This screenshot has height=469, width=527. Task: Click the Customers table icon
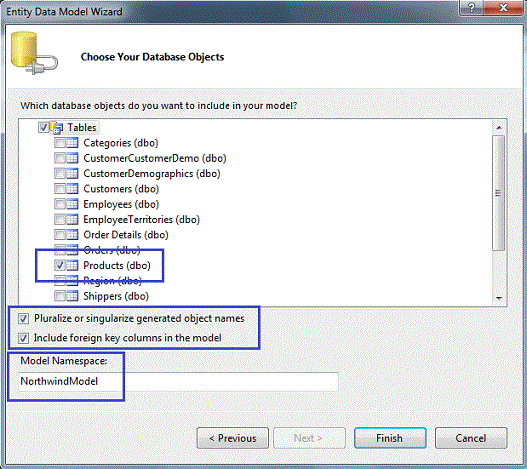click(72, 189)
